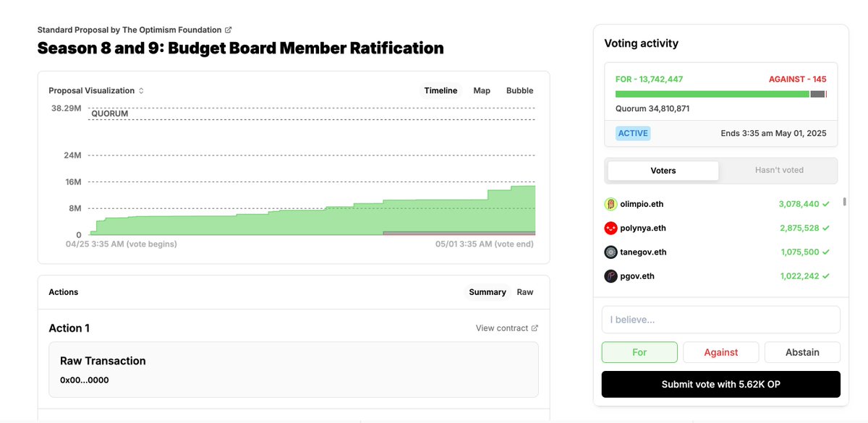Viewport: 868px width, 423px height.
Task: Click pgov.eth avatar icon
Action: (x=610, y=276)
